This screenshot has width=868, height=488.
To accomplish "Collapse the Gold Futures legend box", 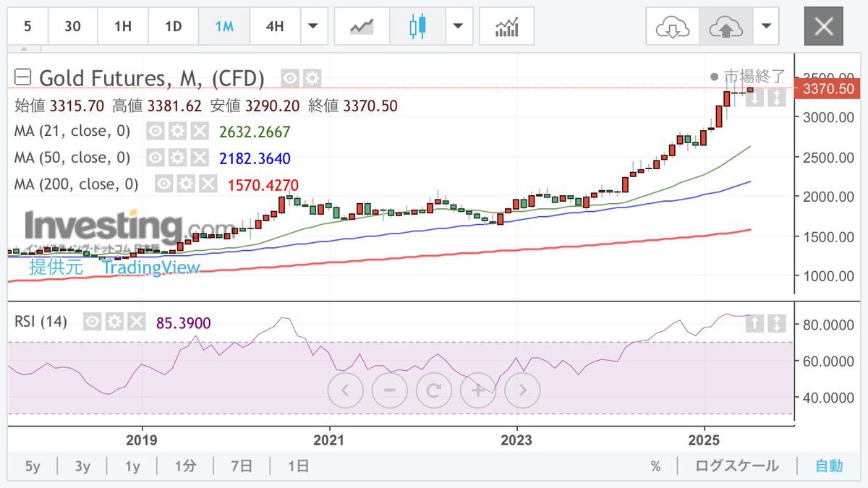I will point(24,77).
